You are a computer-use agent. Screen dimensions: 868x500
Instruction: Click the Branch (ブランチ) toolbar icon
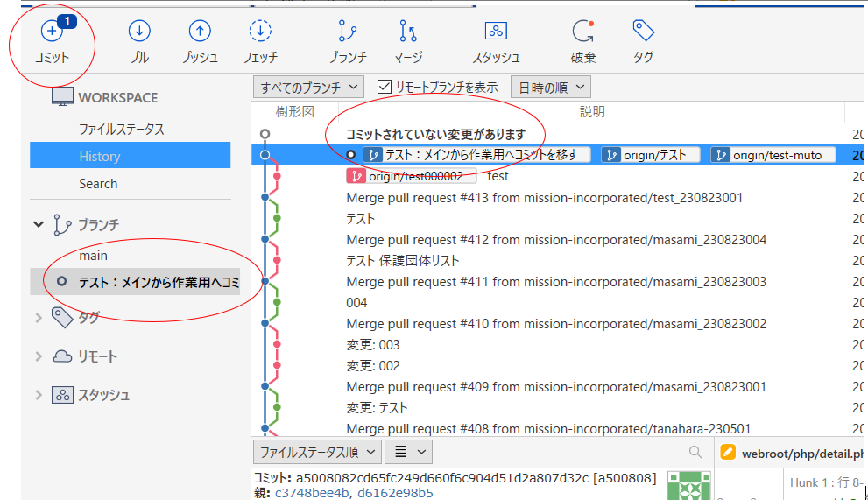(x=348, y=33)
